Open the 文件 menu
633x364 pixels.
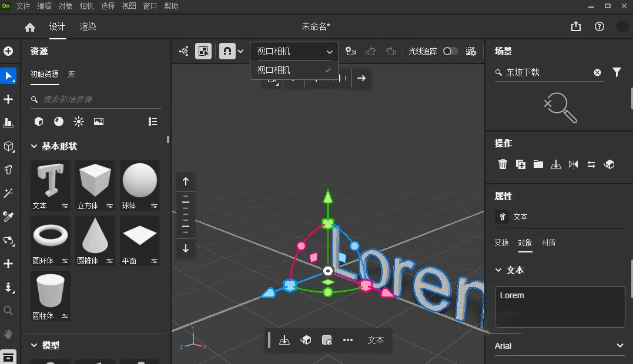(x=24, y=6)
